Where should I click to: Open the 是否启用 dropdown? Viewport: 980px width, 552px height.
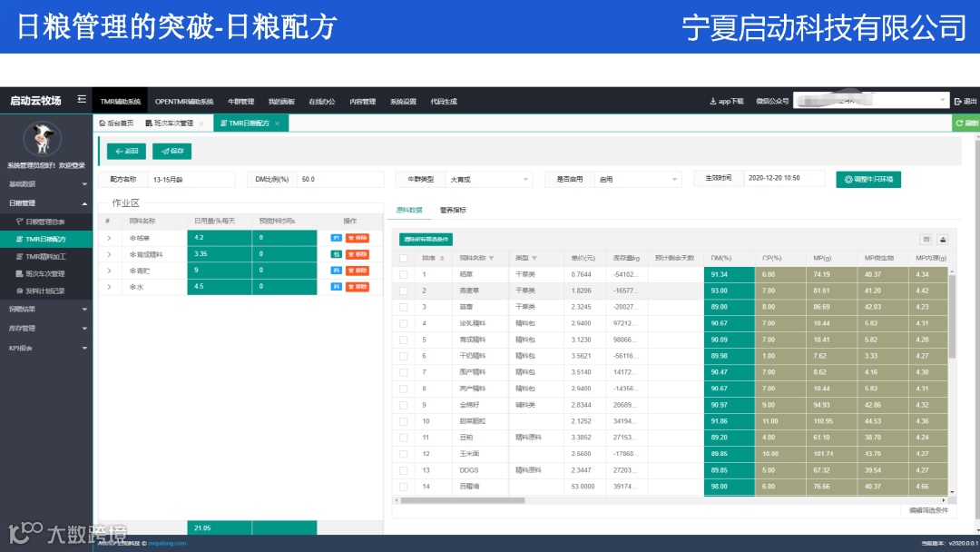pos(638,180)
